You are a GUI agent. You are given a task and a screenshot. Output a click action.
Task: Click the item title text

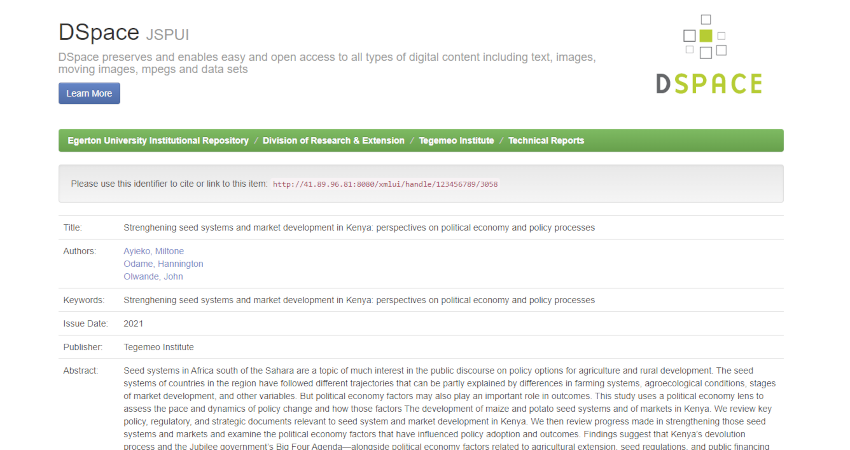(x=359, y=228)
